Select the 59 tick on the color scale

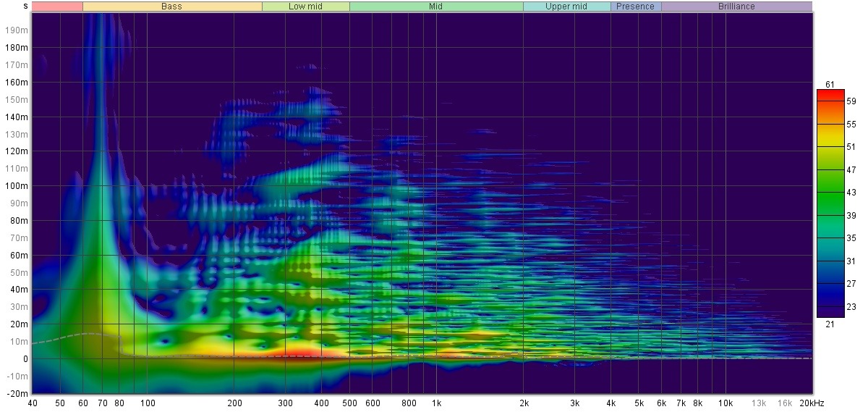(x=851, y=101)
